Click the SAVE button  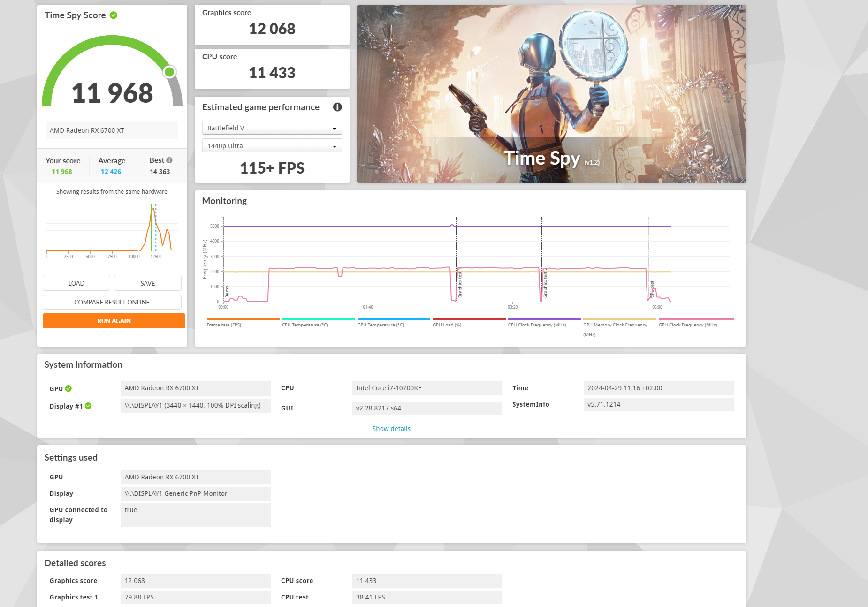(148, 283)
